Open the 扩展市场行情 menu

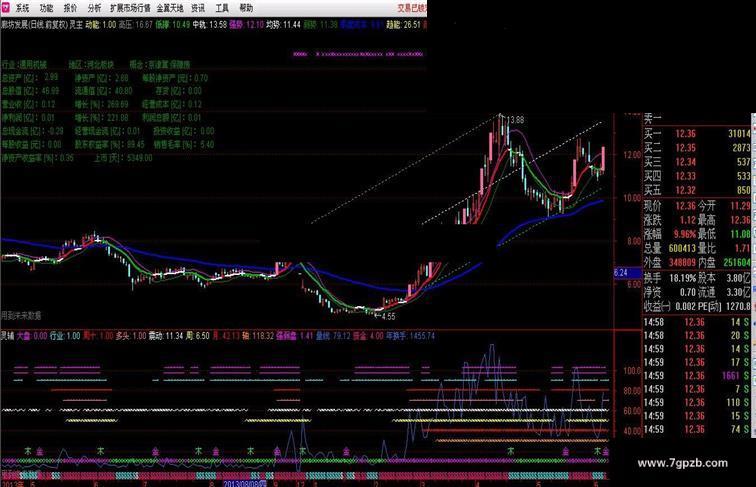pyautogui.click(x=130, y=8)
